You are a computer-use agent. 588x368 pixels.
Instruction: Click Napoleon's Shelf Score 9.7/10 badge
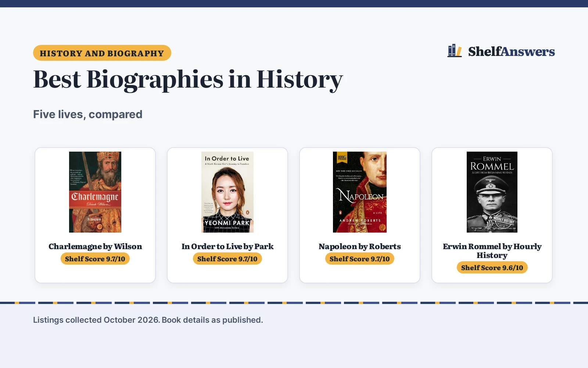click(x=360, y=259)
